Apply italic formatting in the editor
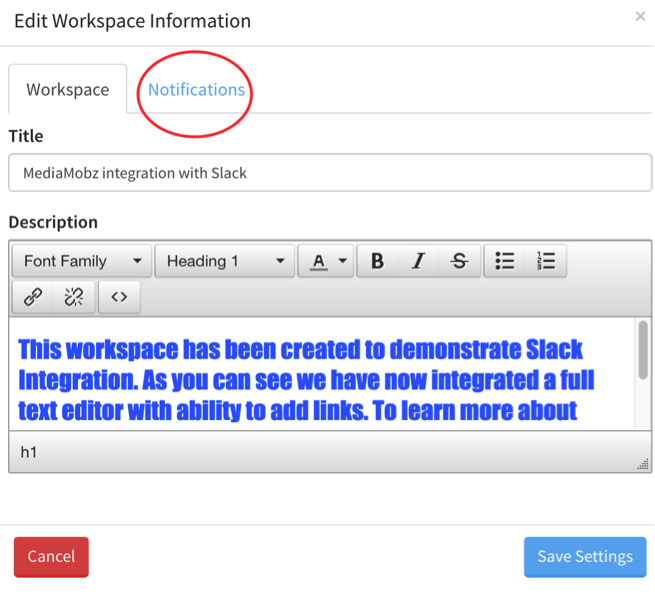655x597 pixels. [x=418, y=261]
